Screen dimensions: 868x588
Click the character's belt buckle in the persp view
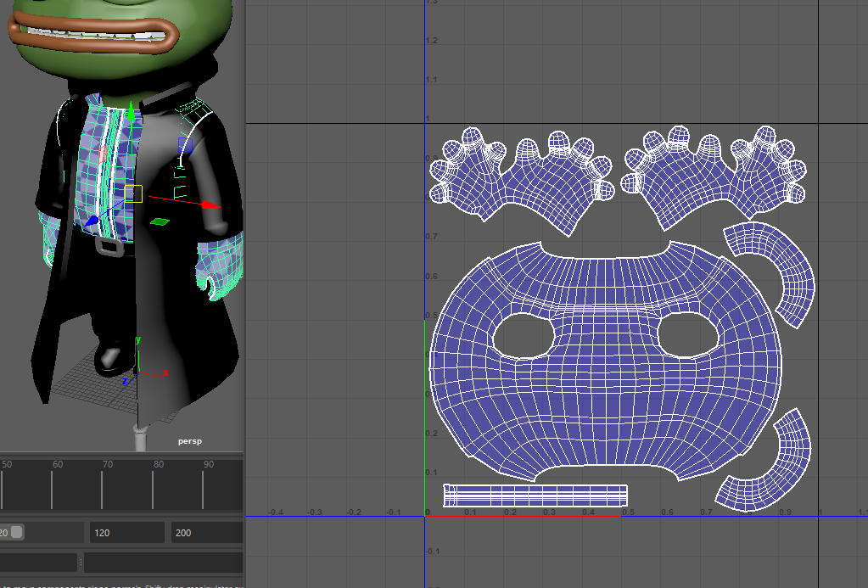109,246
